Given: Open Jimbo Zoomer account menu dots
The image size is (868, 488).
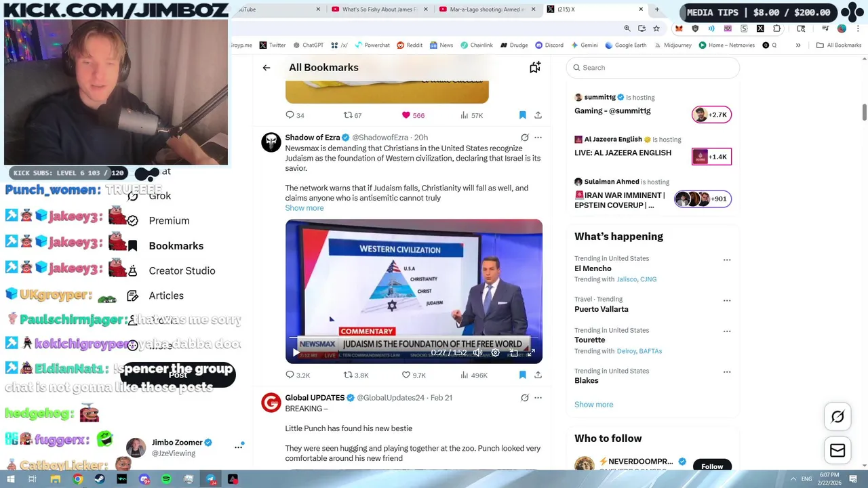Looking at the screenshot, I should click(238, 447).
